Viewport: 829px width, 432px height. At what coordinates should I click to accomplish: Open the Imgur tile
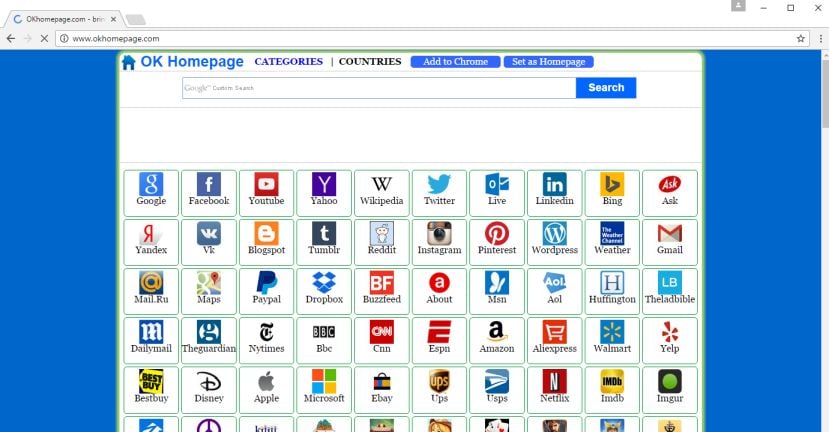pyautogui.click(x=670, y=390)
